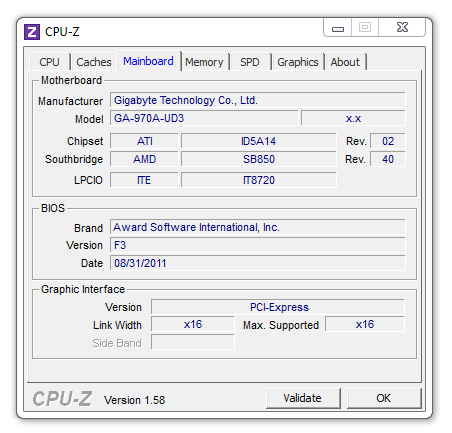Click LPCIO model field IT8720
The width and height of the screenshot is (452, 433).
[x=259, y=180]
